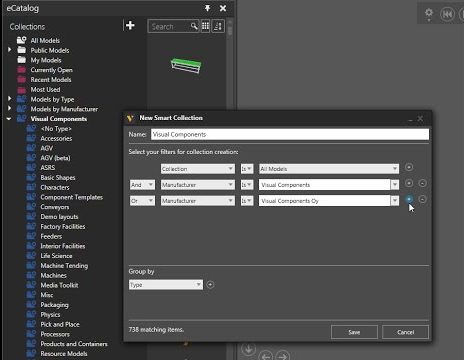Open Visual Components value dropdown arrow

click(395, 185)
